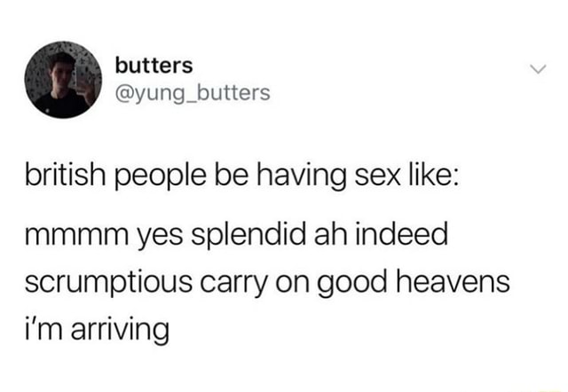Click the word "carry" in the tweet

click(233, 286)
